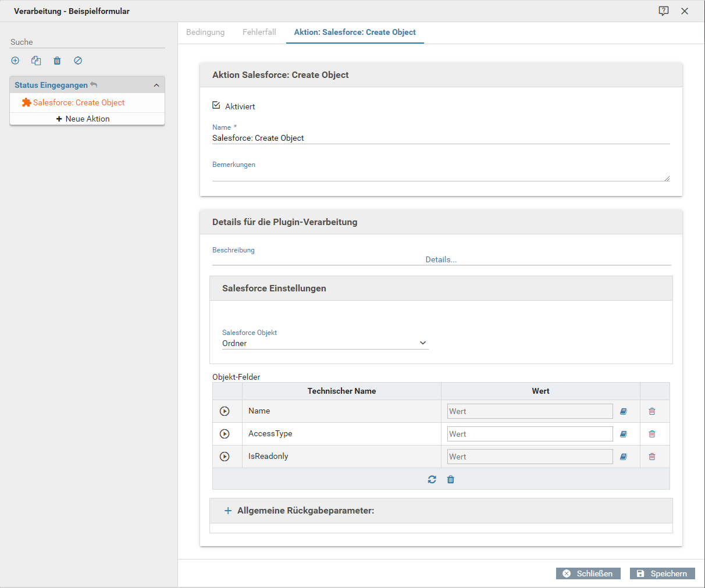Screen dimensions: 705x588
Task: Toggle the Aktiviert checkbox
Action: pyautogui.click(x=216, y=106)
